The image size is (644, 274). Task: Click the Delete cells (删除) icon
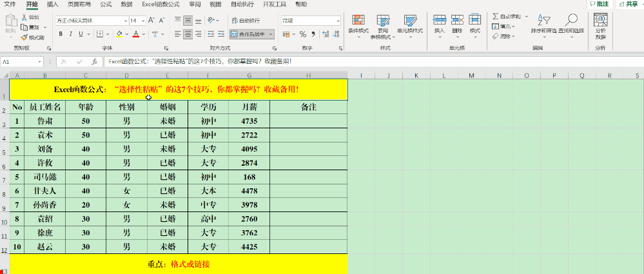[x=457, y=19]
